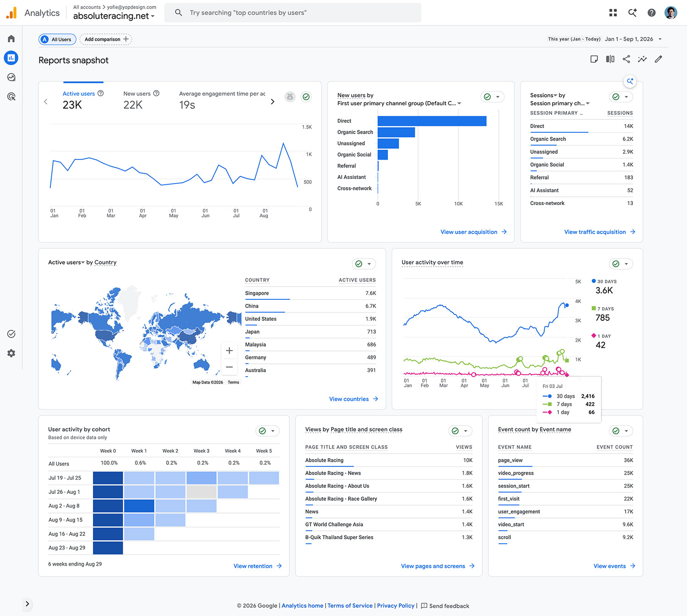The image size is (687, 616).
Task: Expand the absoluteracing.net property selector
Action: tap(114, 16)
